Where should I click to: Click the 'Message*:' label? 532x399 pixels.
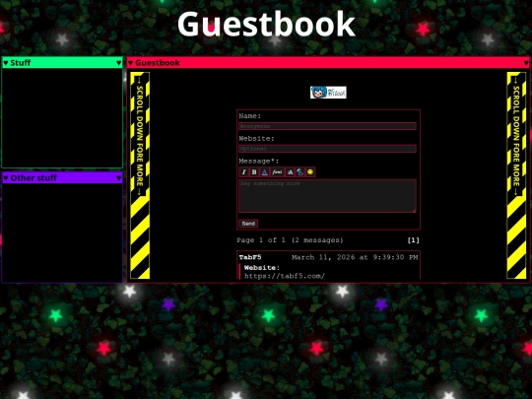click(258, 161)
